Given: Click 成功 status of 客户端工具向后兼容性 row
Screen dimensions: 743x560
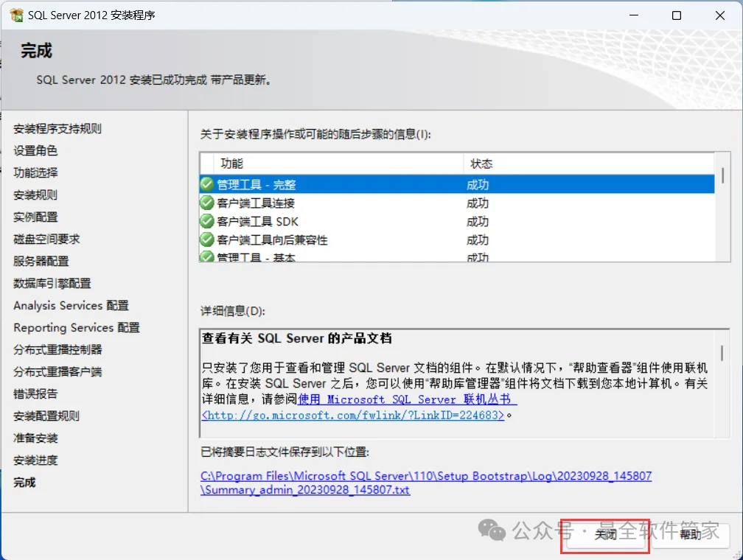Looking at the screenshot, I should pyautogui.click(x=478, y=239).
